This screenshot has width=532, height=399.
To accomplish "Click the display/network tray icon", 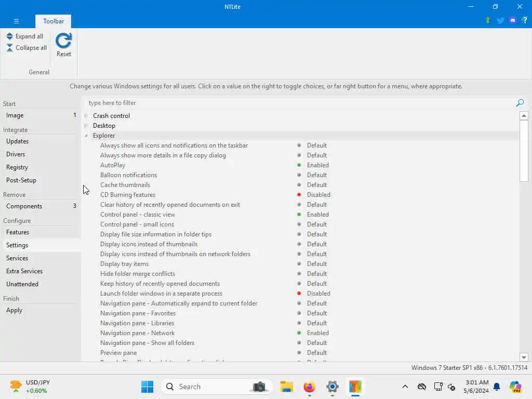I will click(x=438, y=387).
